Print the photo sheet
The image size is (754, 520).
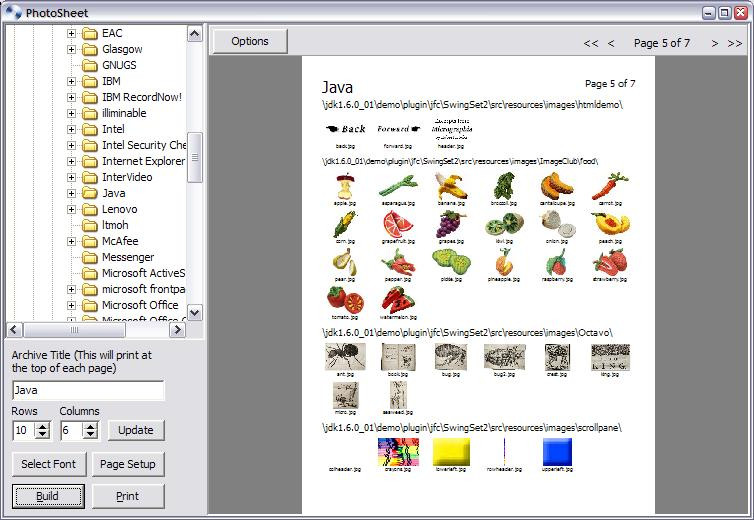(x=128, y=496)
